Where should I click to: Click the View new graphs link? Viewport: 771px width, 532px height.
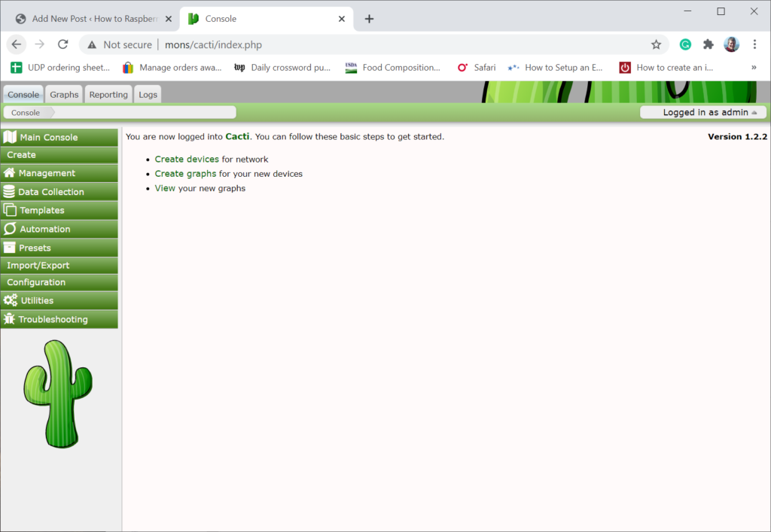[x=165, y=188]
